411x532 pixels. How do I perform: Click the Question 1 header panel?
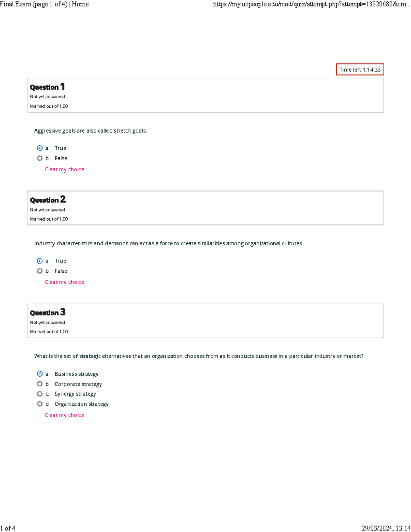click(x=206, y=95)
